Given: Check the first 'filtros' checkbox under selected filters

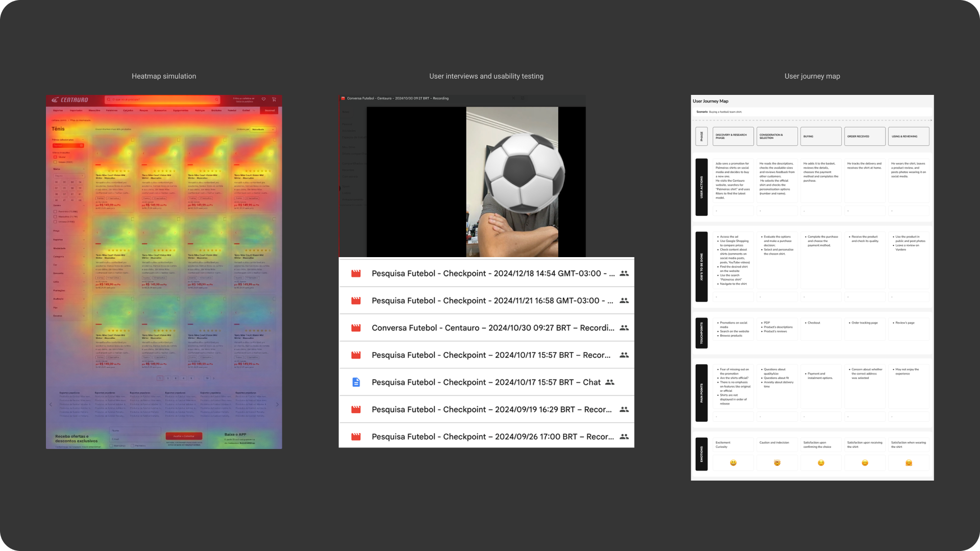Looking at the screenshot, I should [55, 157].
